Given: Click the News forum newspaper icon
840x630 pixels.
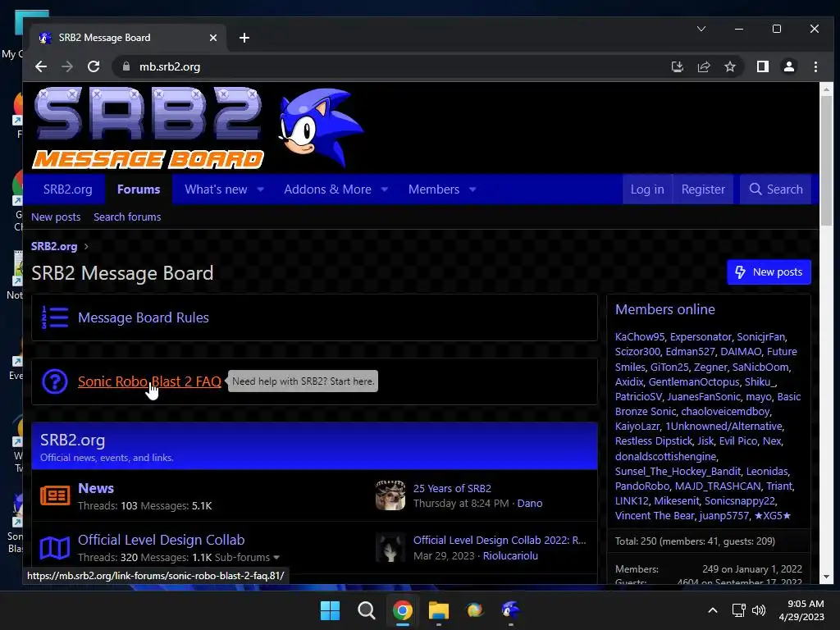Looking at the screenshot, I should tap(55, 495).
